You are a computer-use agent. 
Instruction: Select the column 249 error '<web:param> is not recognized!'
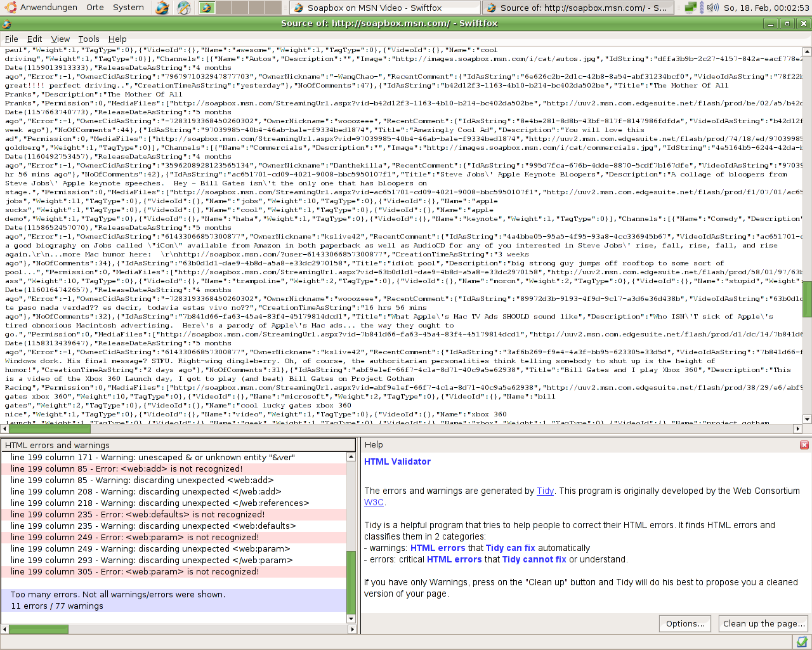(x=174, y=538)
